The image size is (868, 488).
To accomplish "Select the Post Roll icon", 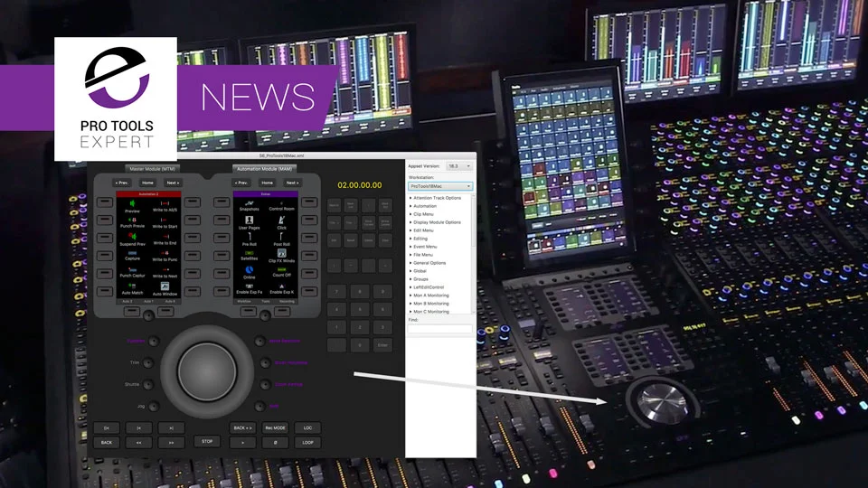I will coord(282,237).
